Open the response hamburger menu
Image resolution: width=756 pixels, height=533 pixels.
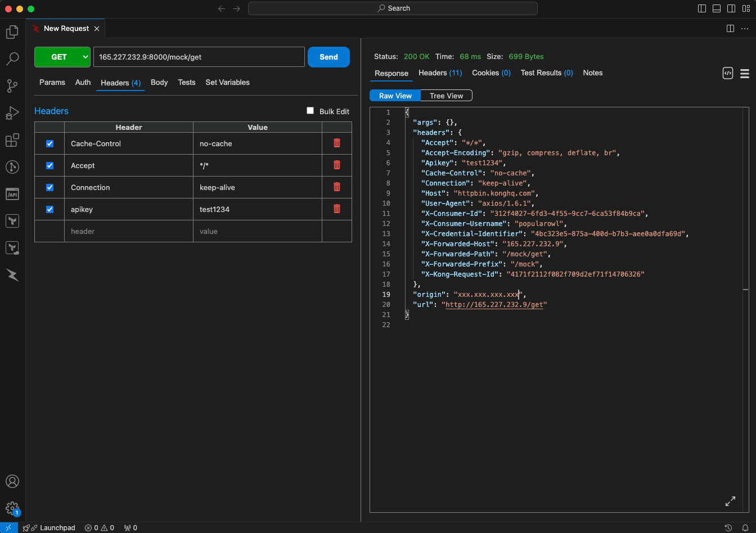click(745, 74)
